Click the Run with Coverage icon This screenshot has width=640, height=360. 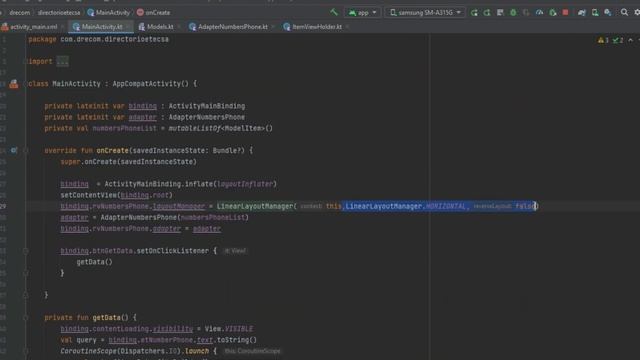(x=526, y=13)
